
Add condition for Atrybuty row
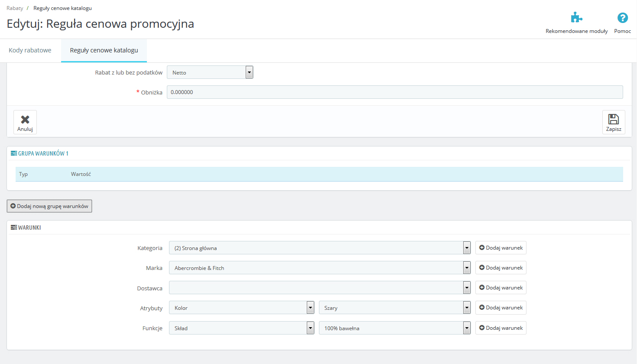pos(500,308)
